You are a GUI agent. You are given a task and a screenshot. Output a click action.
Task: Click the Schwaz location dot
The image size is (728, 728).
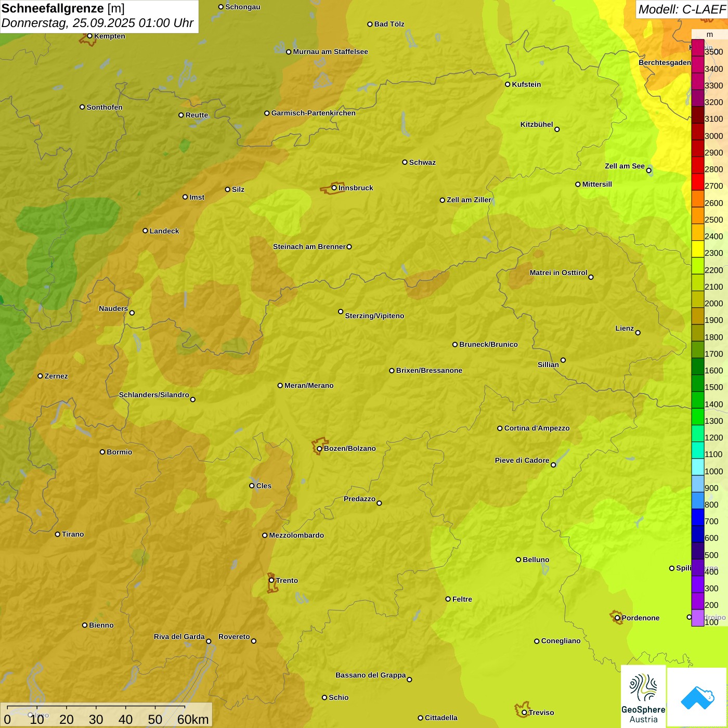[x=405, y=162]
